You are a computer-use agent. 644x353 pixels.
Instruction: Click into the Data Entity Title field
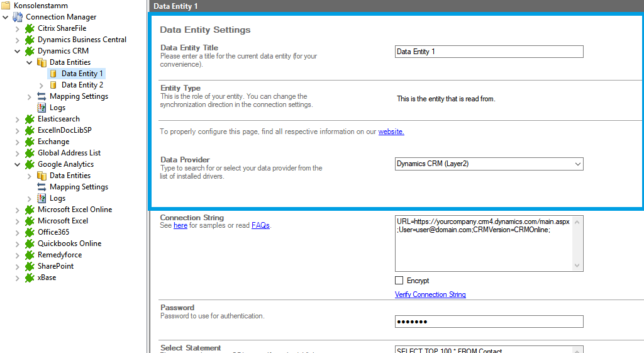coord(489,52)
